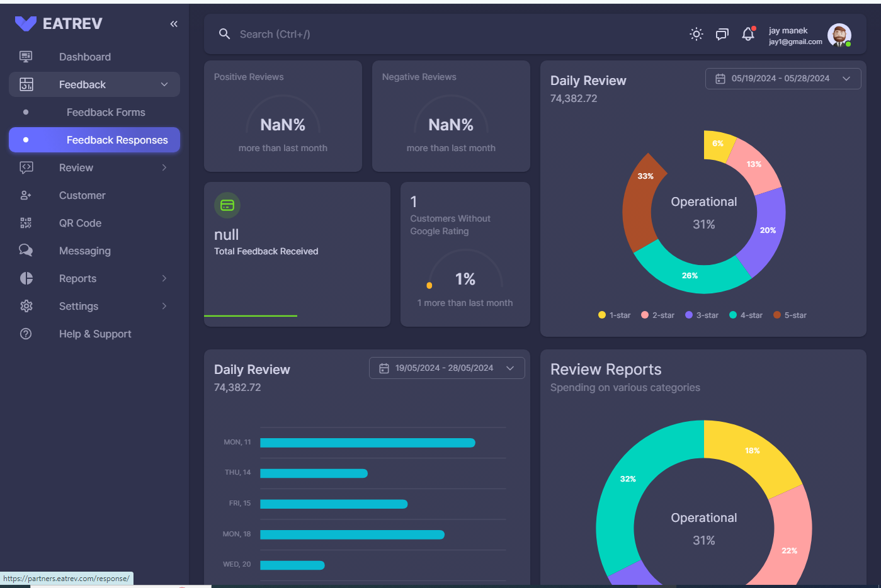
Task: Collapse the sidebar with double-chevron icon
Action: [x=174, y=24]
